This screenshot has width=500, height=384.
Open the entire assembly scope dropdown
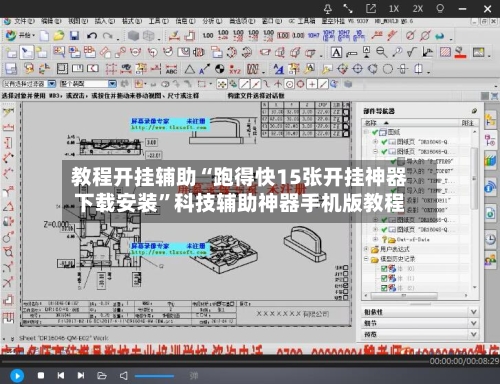(112, 84)
